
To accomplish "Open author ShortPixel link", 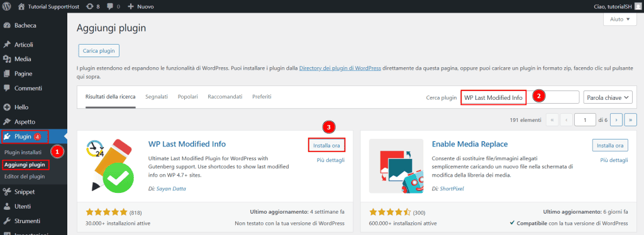I will [x=451, y=189].
